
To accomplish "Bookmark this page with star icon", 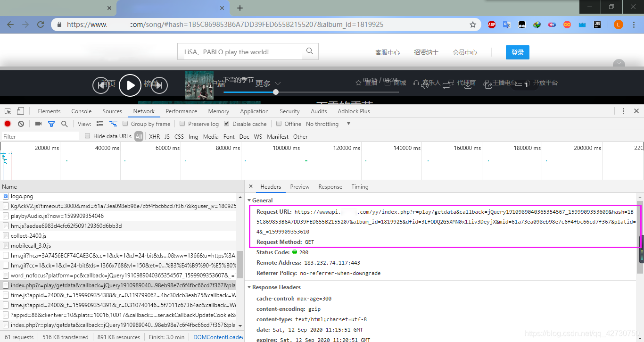I will click(x=473, y=25).
